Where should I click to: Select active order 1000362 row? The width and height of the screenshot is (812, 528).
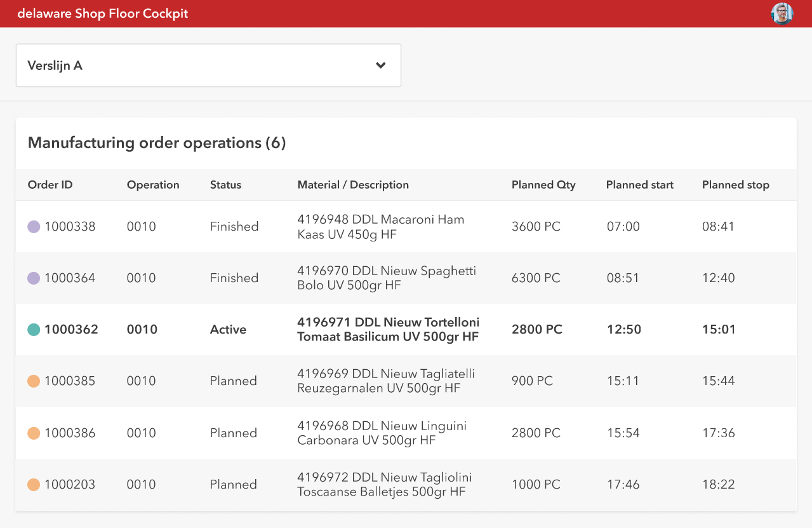tap(406, 330)
